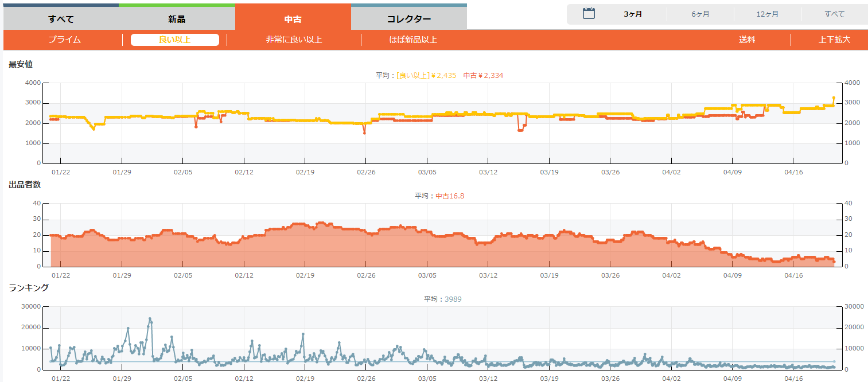This screenshot has width=868, height=382.
Task: Toggle the 良い以上 condition filter
Action: pyautogui.click(x=174, y=40)
